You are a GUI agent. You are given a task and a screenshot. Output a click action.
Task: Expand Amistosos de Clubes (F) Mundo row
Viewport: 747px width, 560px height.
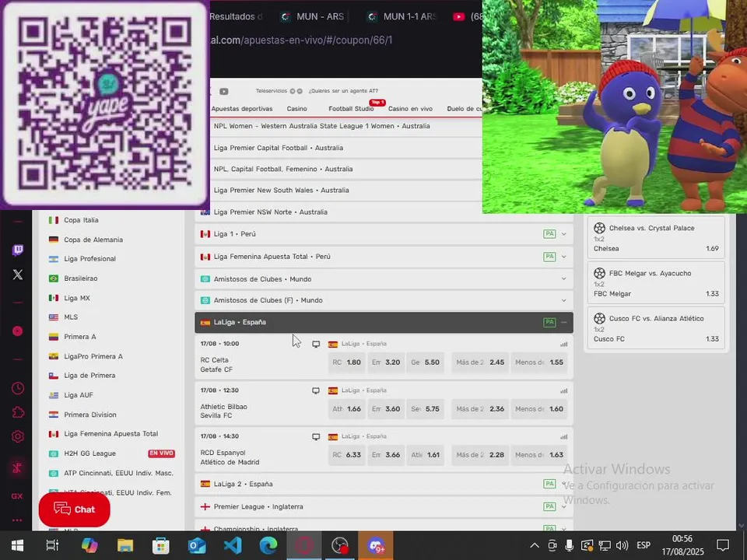pos(384,300)
